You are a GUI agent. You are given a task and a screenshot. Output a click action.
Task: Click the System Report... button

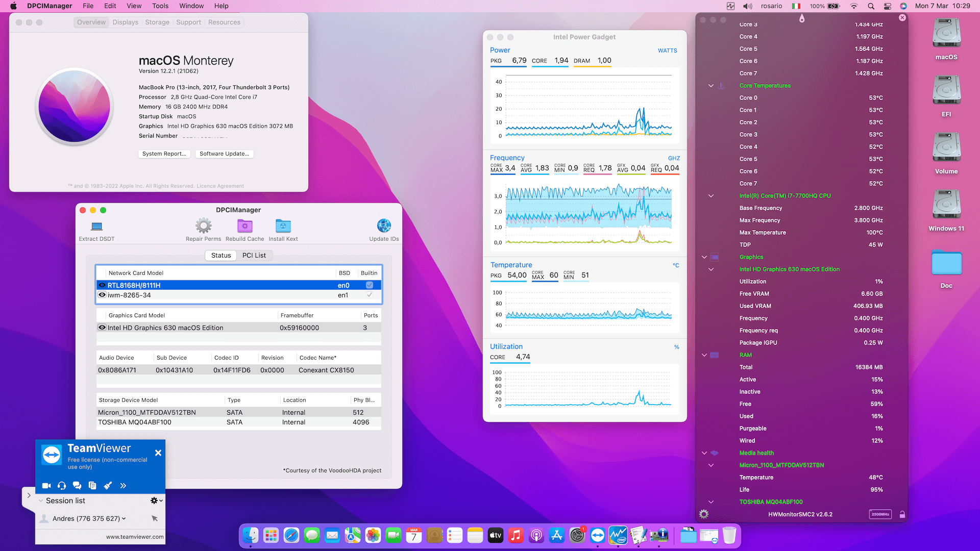[x=164, y=154]
